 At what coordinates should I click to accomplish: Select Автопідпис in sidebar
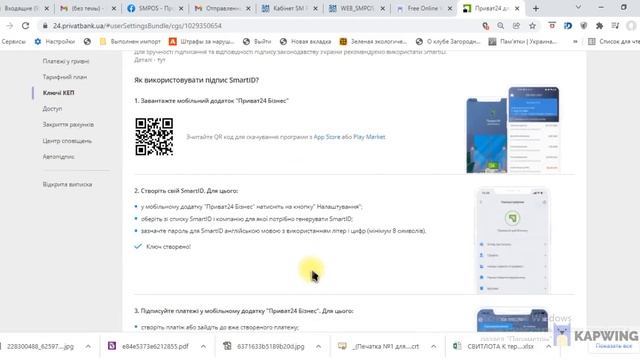[58, 157]
